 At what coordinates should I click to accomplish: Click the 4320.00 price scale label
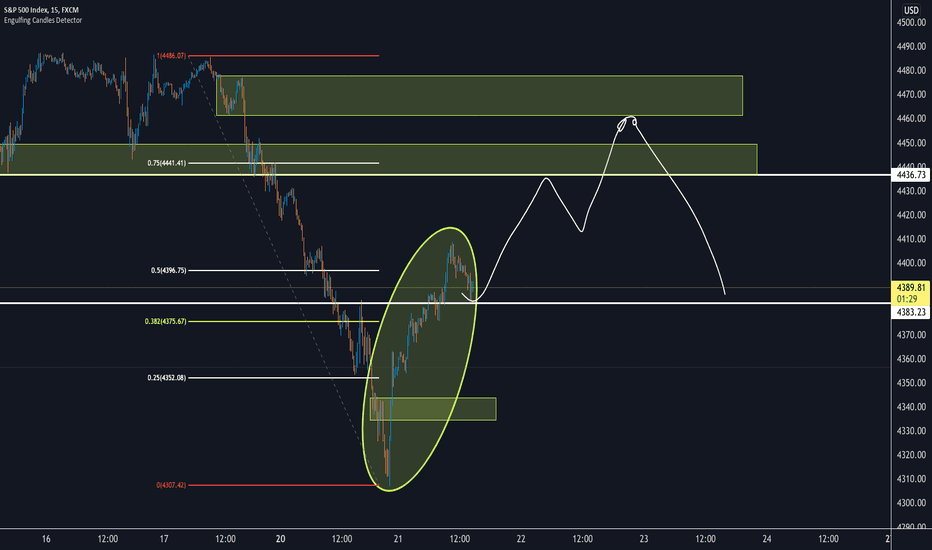[911, 455]
